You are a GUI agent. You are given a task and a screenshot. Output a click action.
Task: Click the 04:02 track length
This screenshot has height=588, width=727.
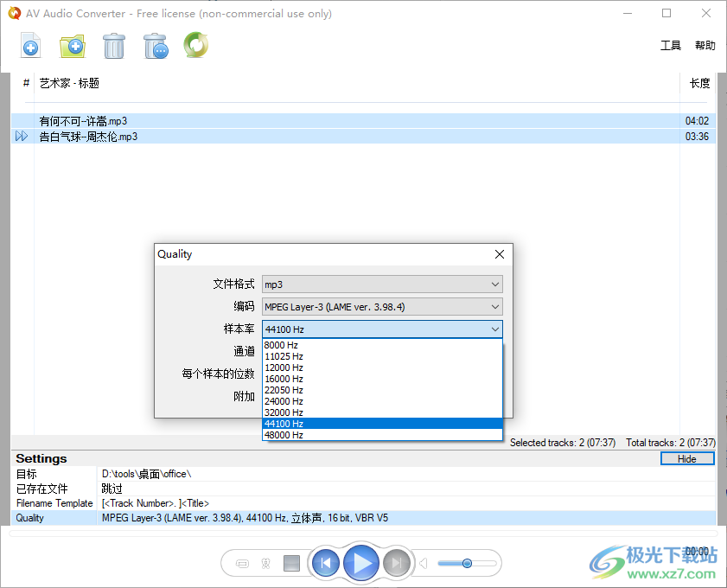pos(697,121)
